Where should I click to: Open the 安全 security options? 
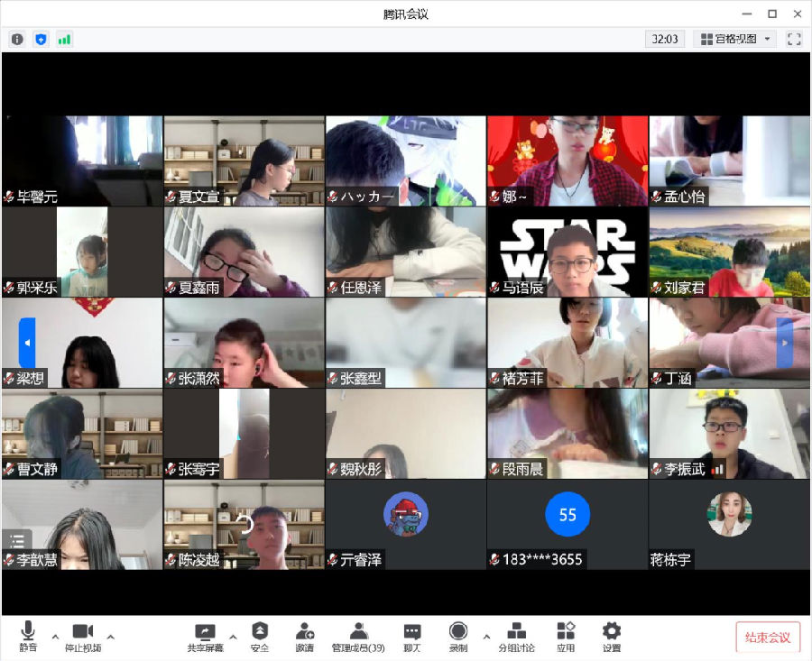[260, 636]
